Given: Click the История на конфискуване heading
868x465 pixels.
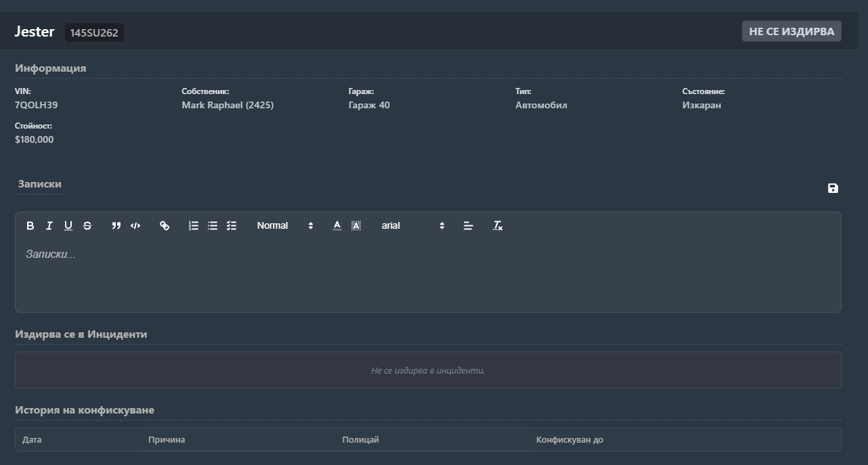Looking at the screenshot, I should (x=85, y=410).
